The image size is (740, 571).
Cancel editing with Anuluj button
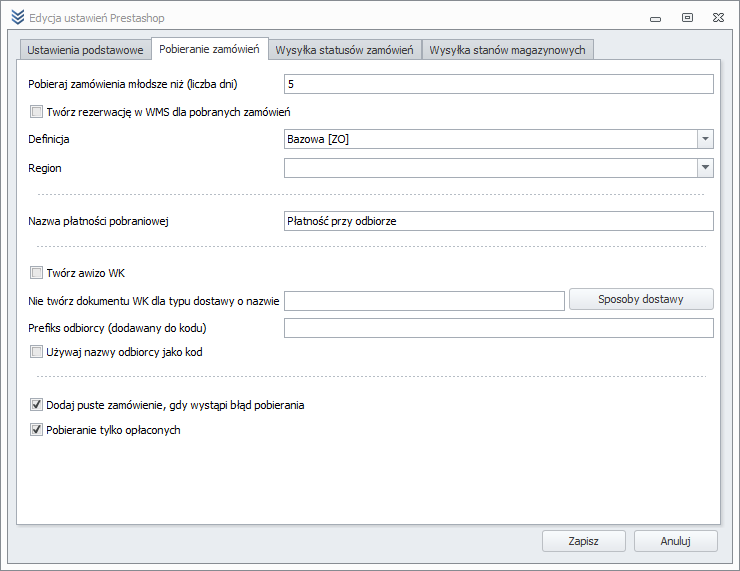675,541
